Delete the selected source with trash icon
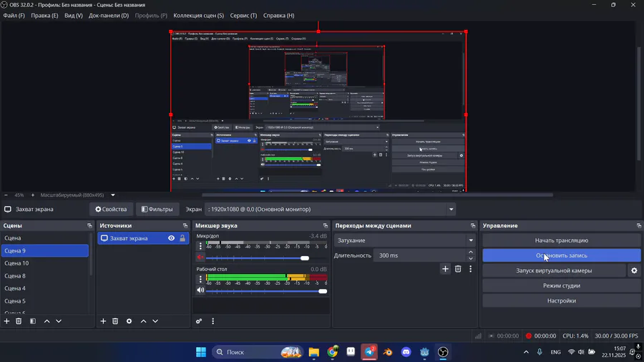 [115, 321]
